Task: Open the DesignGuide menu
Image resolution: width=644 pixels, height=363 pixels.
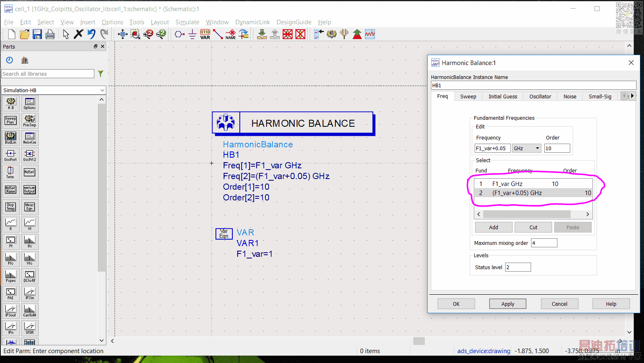Action: pyautogui.click(x=294, y=22)
